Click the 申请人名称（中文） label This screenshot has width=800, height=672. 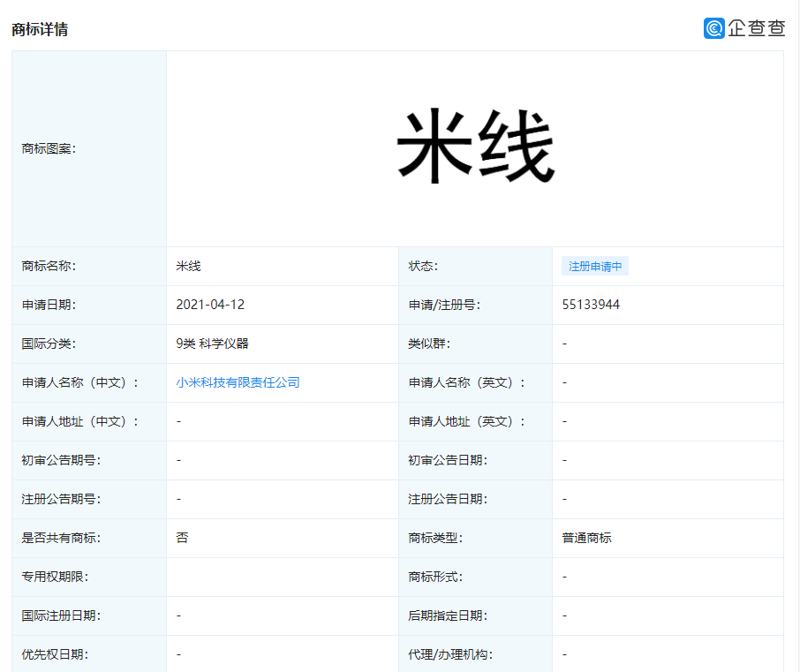(80, 382)
